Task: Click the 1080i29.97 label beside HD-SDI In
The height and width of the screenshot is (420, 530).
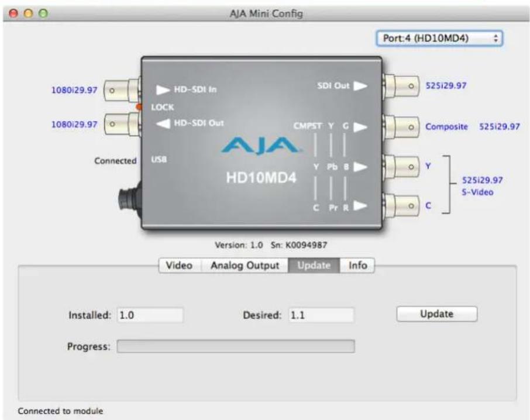Action: [74, 90]
